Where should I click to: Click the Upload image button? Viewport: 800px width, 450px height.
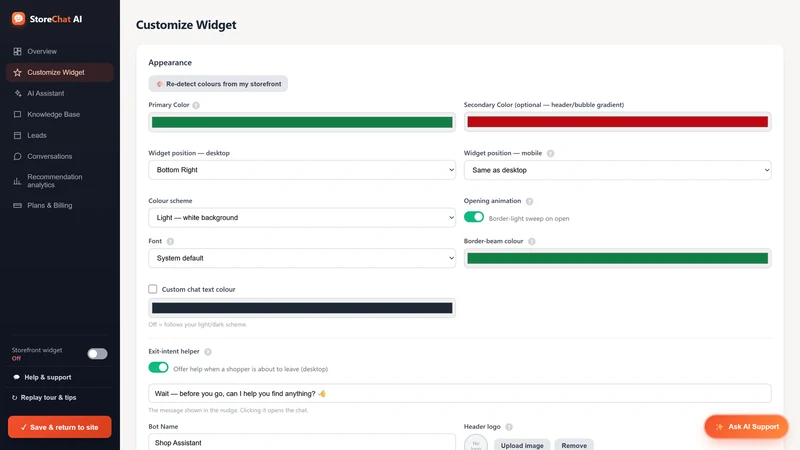[522, 445]
